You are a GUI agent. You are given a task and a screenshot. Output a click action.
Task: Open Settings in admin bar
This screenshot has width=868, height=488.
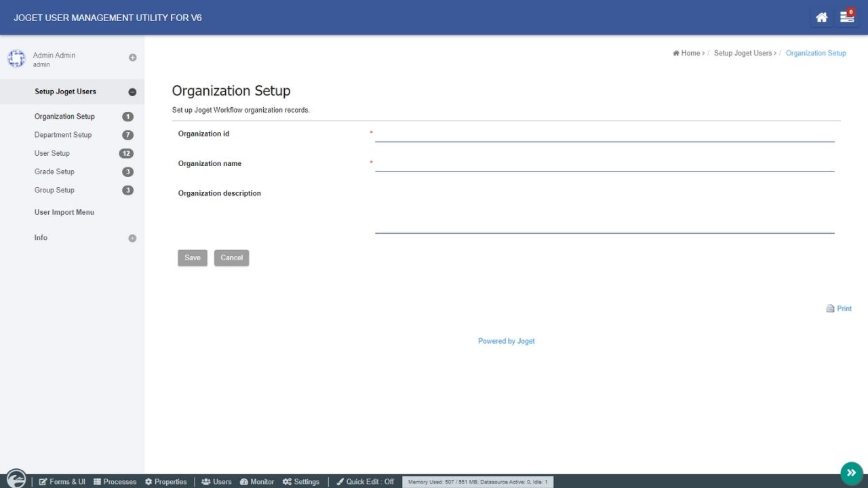[x=301, y=482]
